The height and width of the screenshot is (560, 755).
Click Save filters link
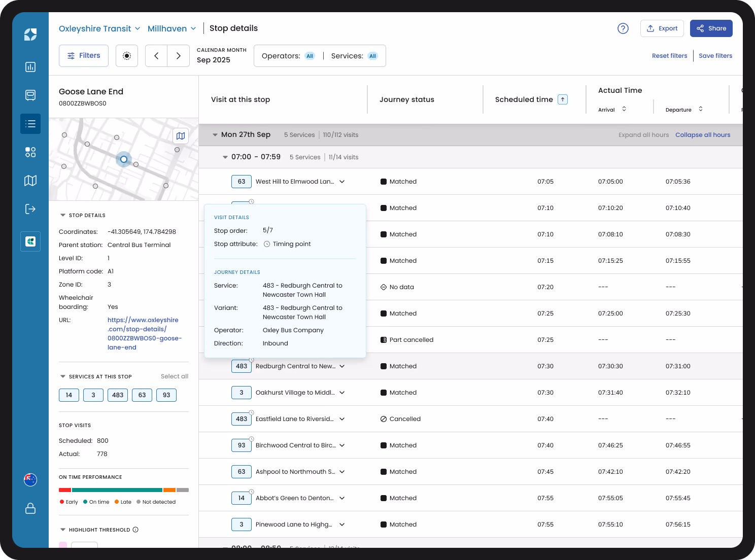(715, 56)
